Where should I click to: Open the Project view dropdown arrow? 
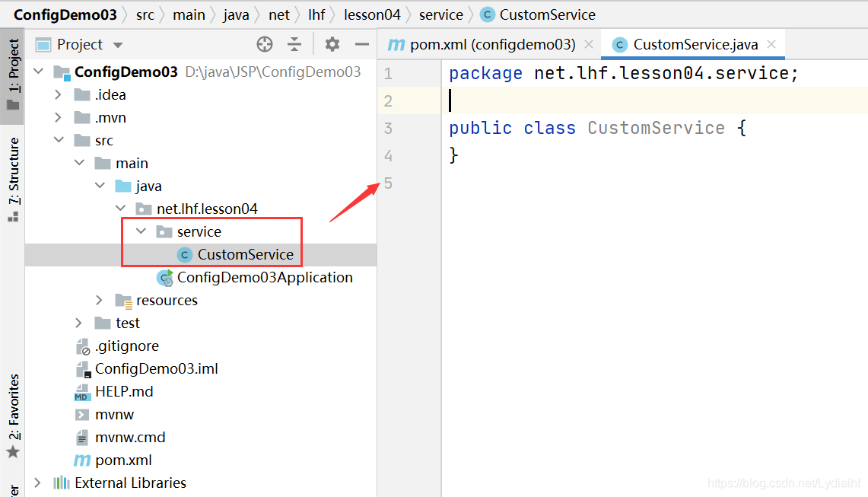point(118,45)
